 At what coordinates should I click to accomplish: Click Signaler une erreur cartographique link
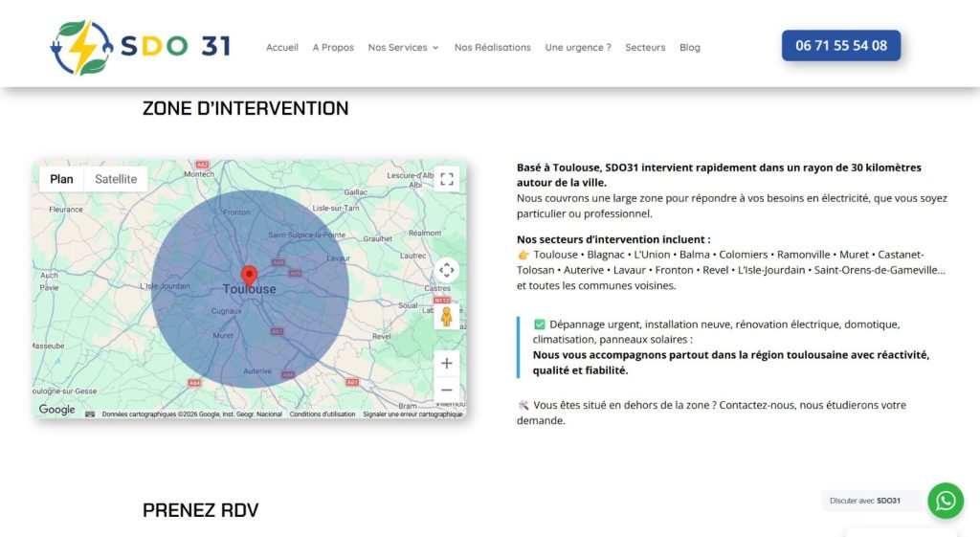click(x=412, y=414)
